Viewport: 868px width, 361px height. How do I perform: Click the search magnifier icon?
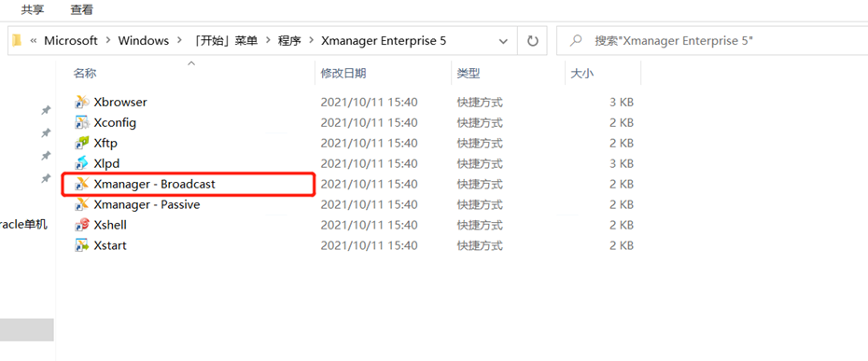[x=576, y=40]
